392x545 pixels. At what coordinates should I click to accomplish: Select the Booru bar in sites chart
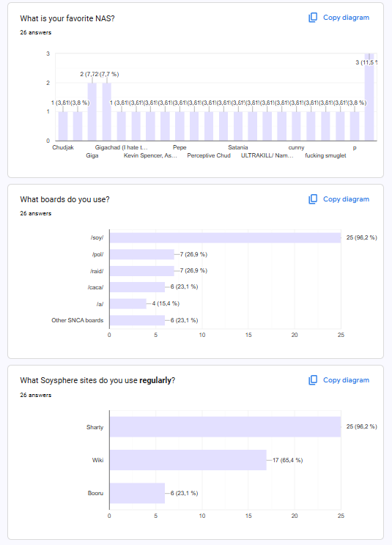coord(137,493)
